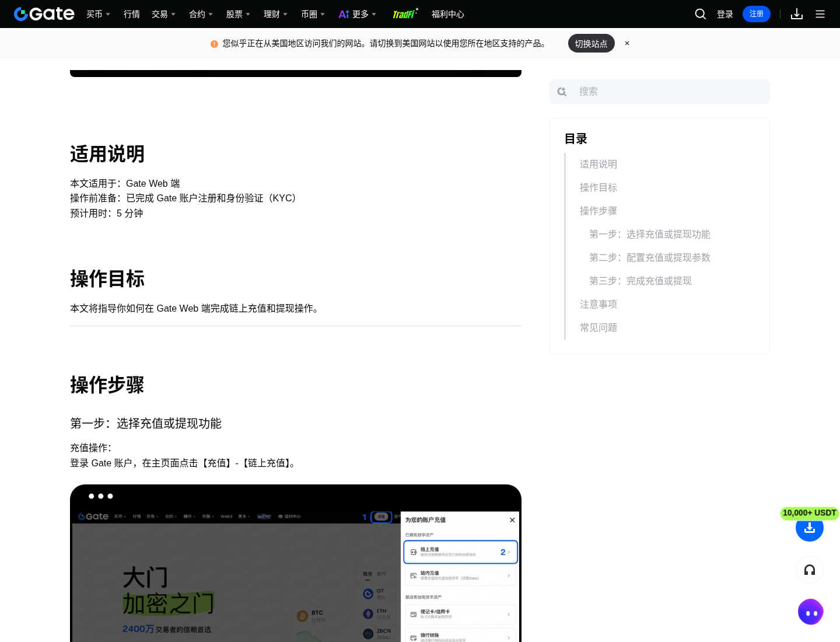Jump to 操作步骤 in table of contents

(598, 211)
